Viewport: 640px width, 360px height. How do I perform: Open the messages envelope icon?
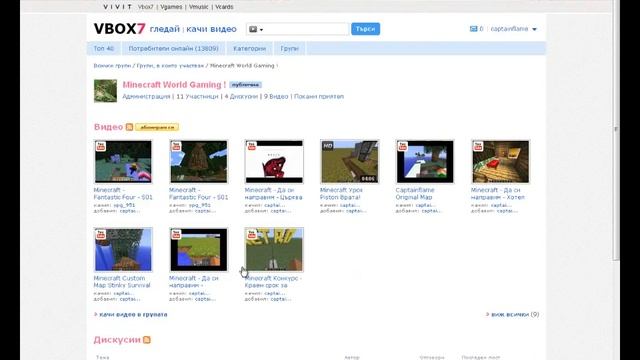[x=473, y=29]
